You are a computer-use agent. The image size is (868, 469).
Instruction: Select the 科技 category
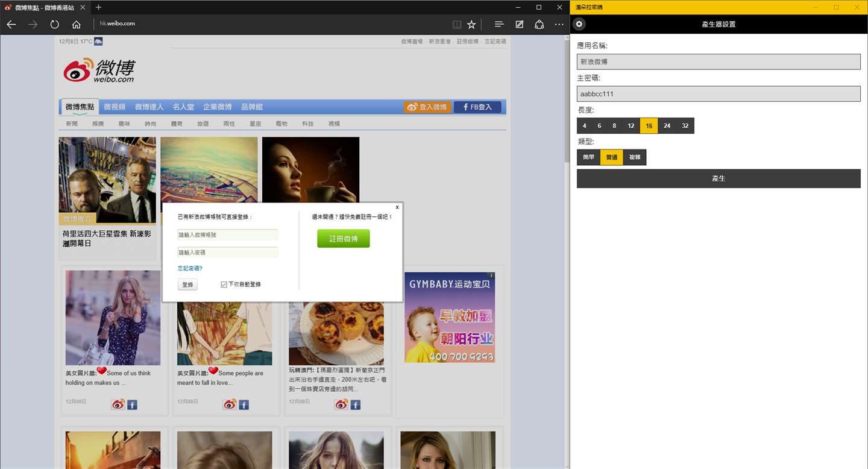coord(308,124)
